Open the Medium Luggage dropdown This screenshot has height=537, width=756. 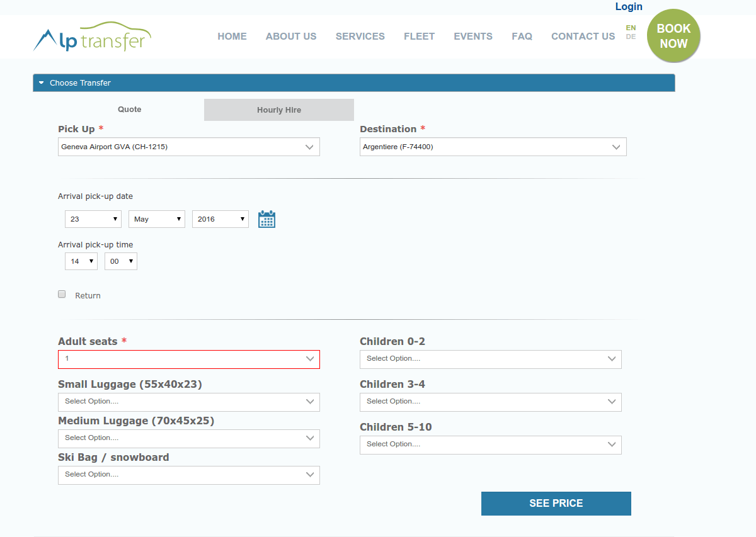click(x=189, y=438)
